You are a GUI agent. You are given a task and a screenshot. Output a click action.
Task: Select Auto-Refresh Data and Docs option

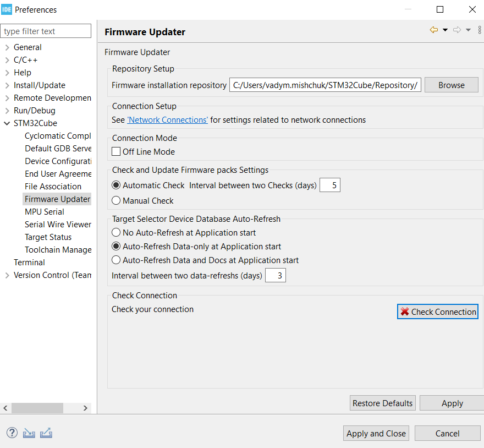(x=116, y=260)
